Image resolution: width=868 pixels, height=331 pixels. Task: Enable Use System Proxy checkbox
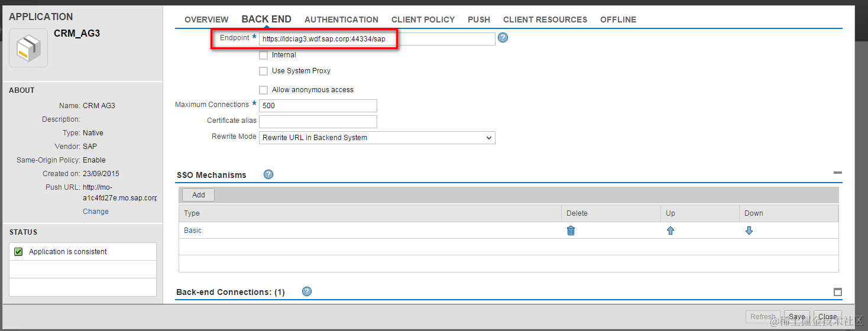click(x=264, y=71)
